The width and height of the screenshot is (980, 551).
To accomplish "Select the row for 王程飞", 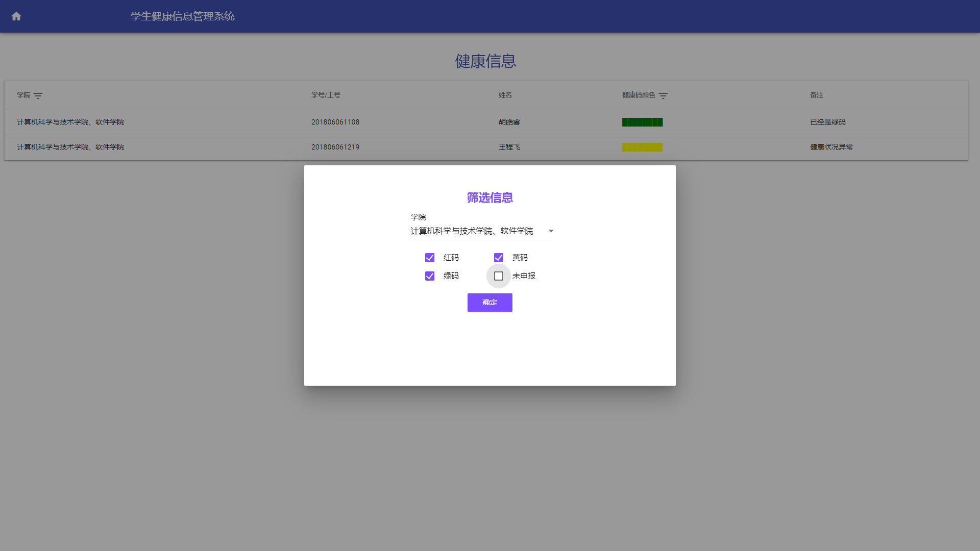I will (x=509, y=147).
